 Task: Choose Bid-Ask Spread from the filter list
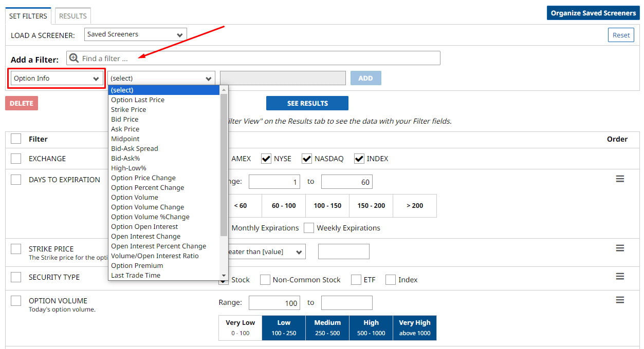135,148
